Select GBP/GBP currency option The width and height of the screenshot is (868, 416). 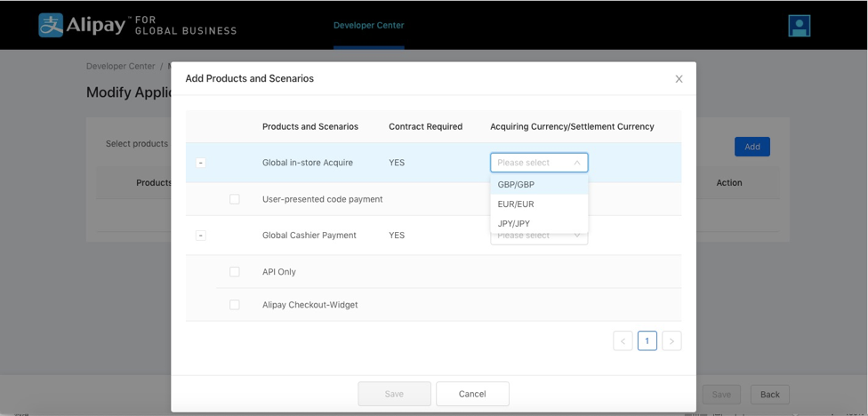click(x=517, y=185)
